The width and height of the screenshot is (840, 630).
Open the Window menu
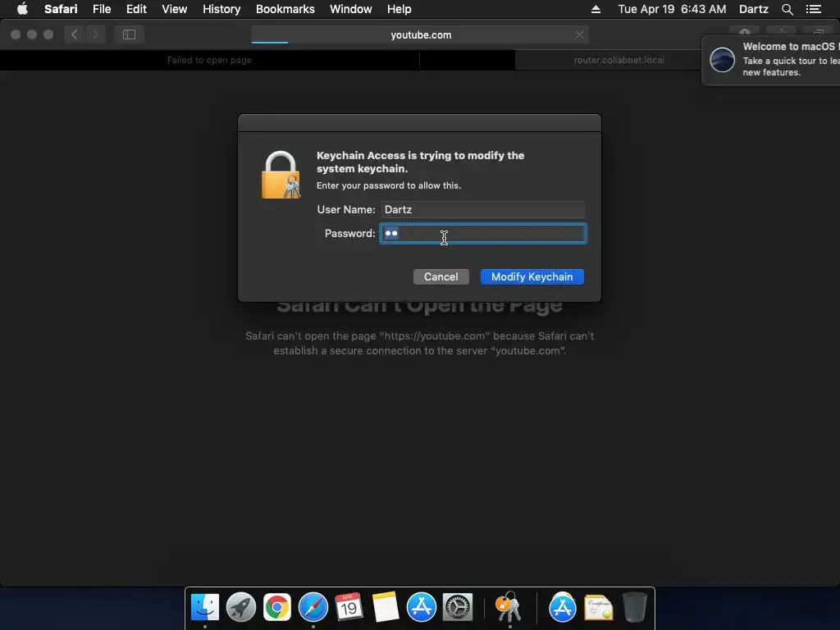coord(350,9)
